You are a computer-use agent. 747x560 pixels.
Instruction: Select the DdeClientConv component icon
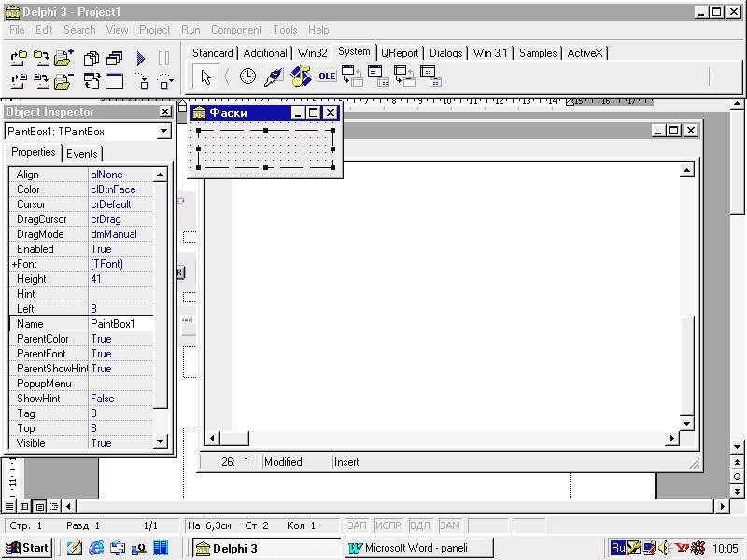coord(353,77)
